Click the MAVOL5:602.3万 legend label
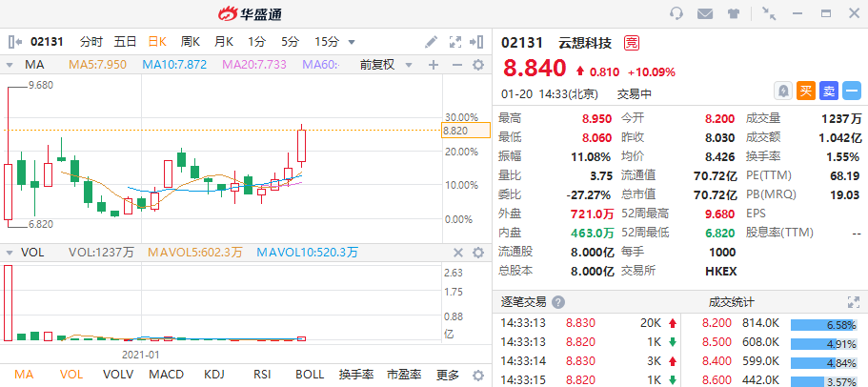868x387 pixels. point(195,253)
